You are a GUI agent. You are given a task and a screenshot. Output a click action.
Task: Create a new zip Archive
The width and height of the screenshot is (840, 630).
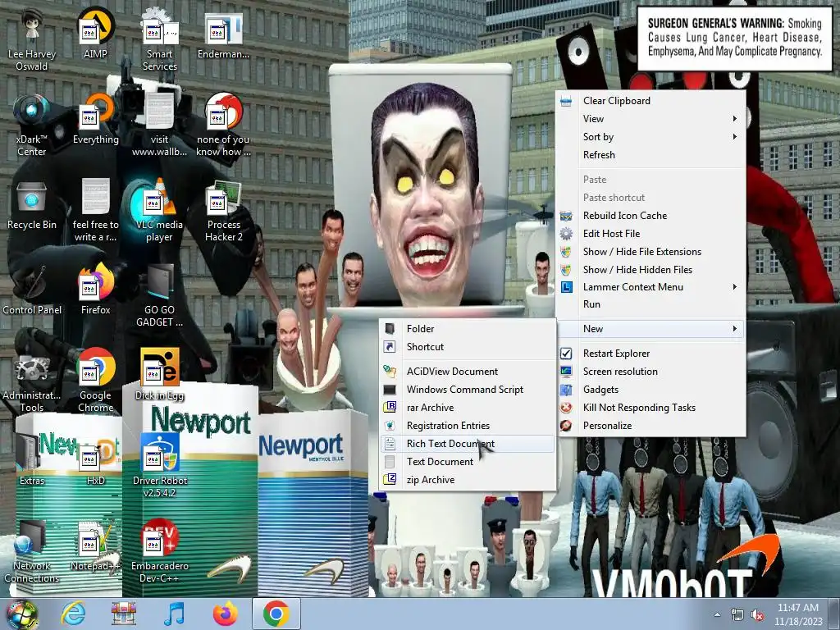pos(467,480)
